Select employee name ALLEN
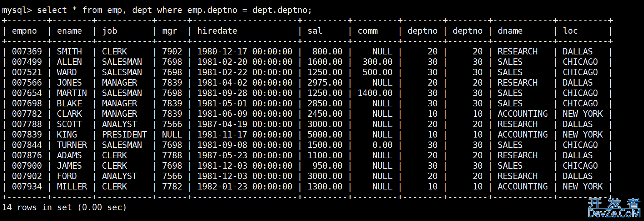 [x=69, y=62]
